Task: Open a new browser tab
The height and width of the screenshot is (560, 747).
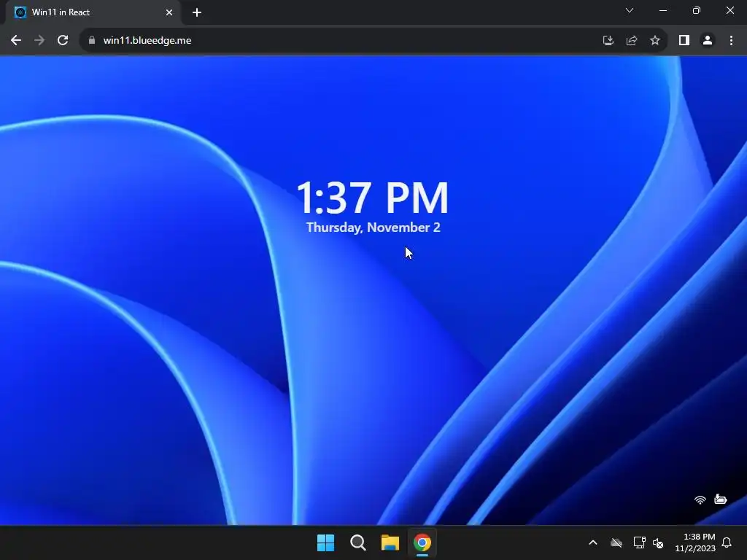Action: coord(197,12)
